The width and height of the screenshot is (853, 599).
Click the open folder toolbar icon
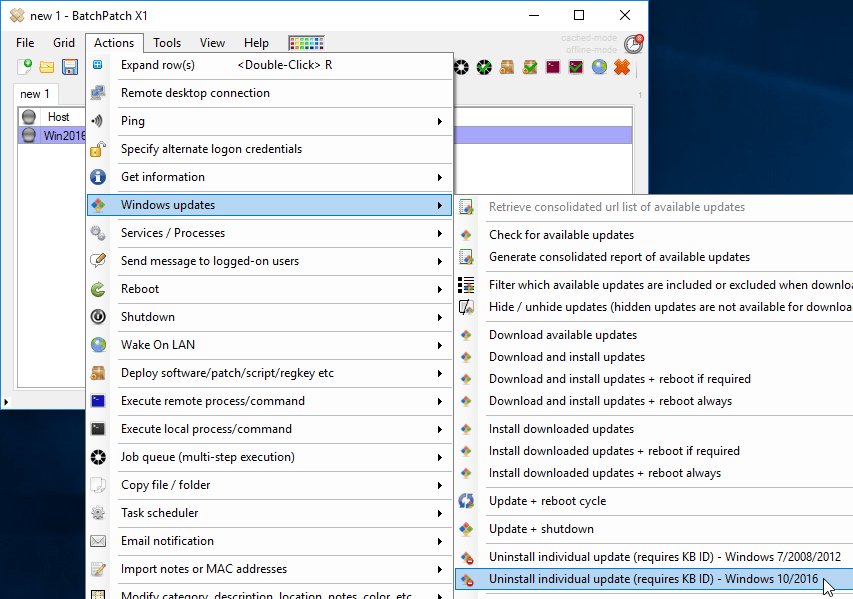point(47,67)
